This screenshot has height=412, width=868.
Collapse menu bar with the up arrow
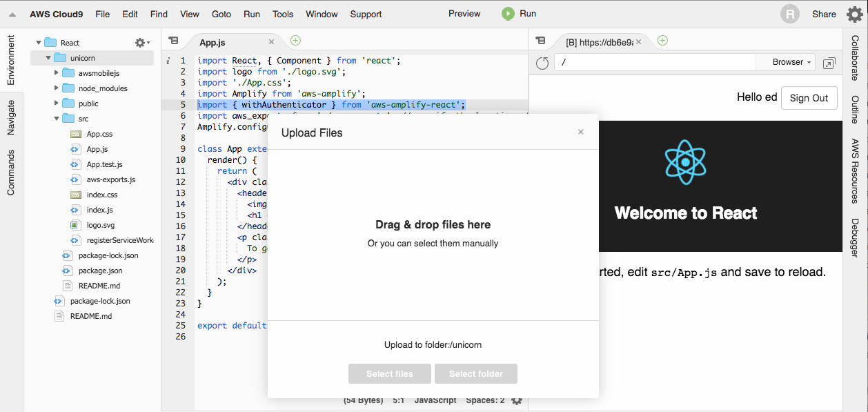12,14
